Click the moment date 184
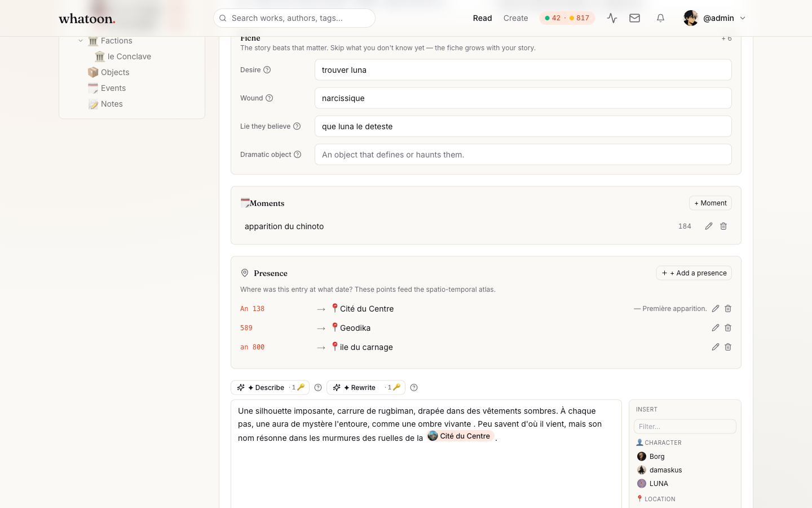This screenshot has width=812, height=508. (685, 226)
